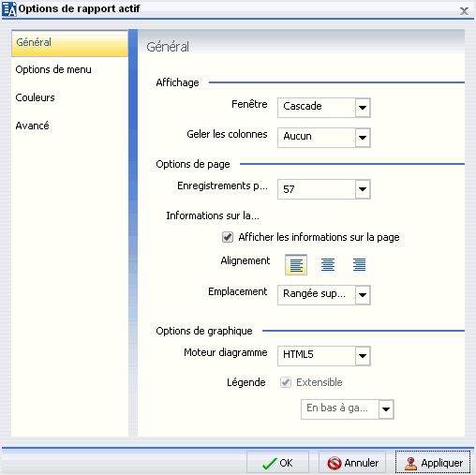Open the Couleurs section

tap(35, 97)
